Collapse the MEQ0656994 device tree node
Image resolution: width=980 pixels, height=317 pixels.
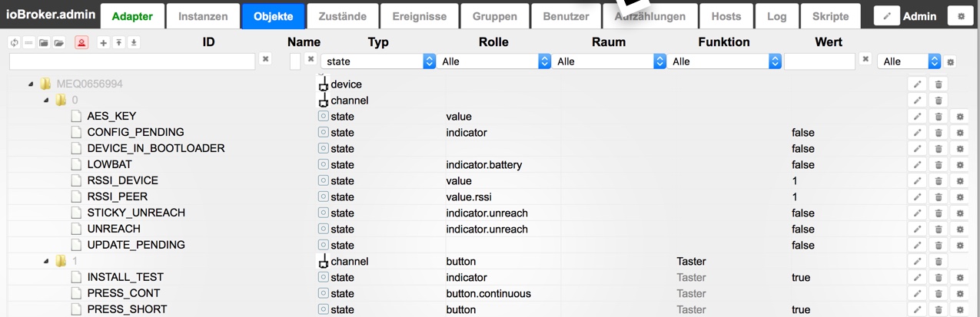point(31,84)
